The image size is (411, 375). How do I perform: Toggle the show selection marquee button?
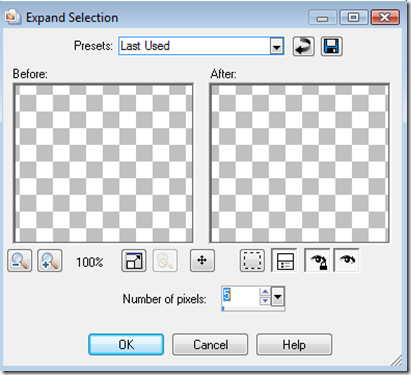pos(252,260)
